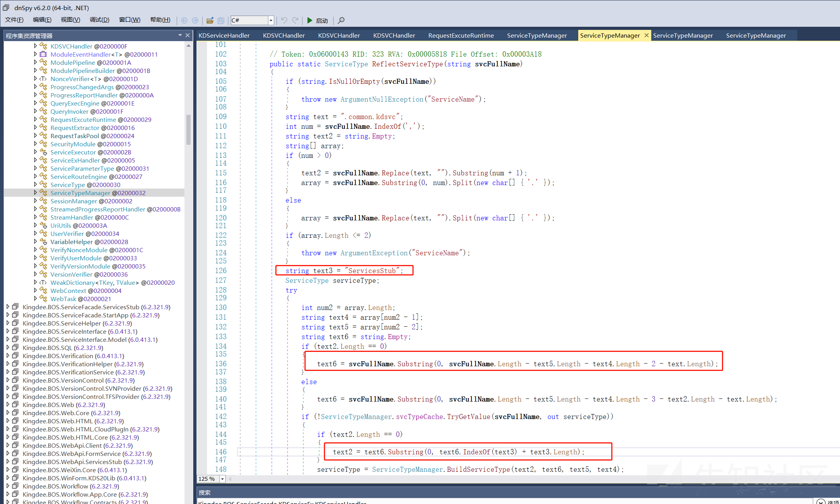
Task: Click the ReflectServiceType method name
Action: (x=407, y=64)
